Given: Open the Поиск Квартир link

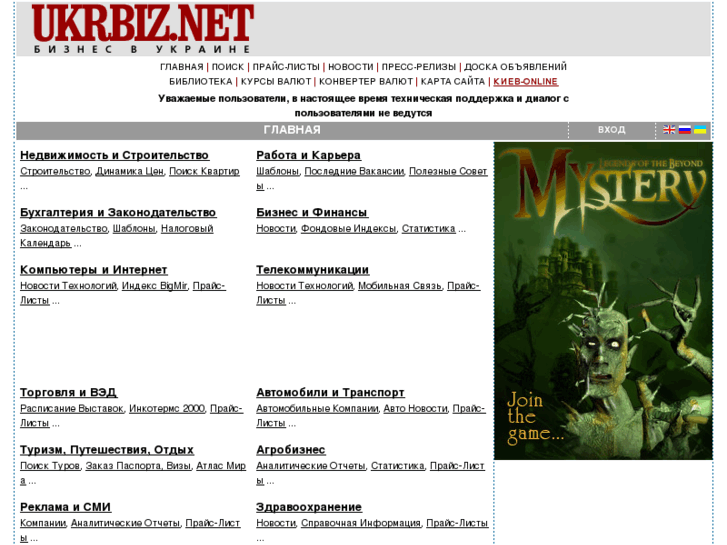Looking at the screenshot, I should click(x=204, y=172).
